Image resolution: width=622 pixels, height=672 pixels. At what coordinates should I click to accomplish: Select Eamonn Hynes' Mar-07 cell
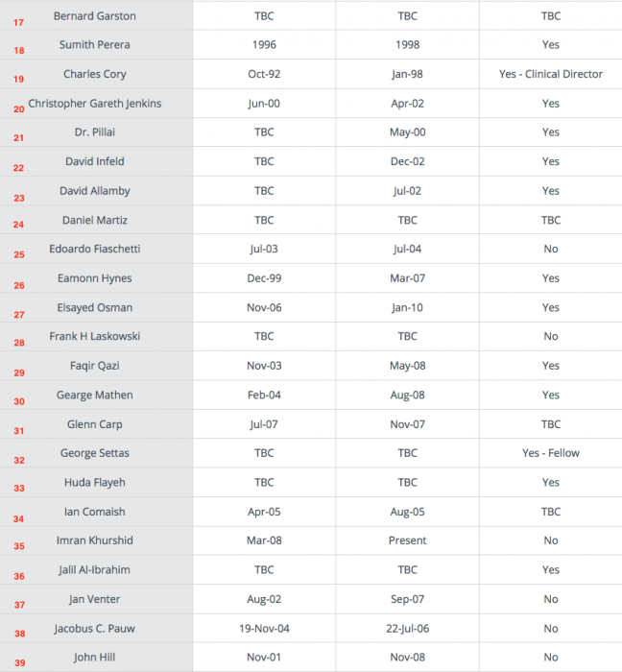(x=407, y=278)
